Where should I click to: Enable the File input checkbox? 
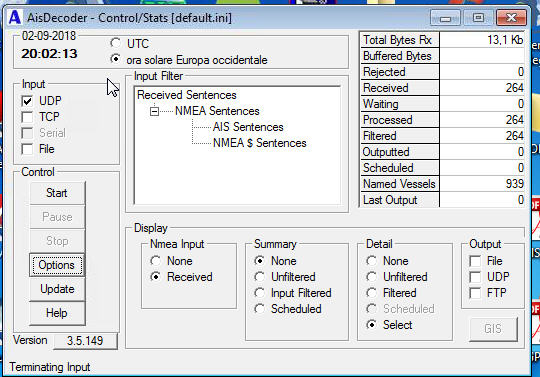tap(27, 149)
